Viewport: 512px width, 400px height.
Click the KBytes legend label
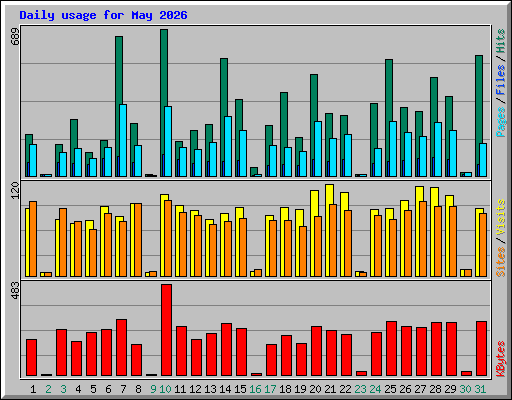point(501,359)
